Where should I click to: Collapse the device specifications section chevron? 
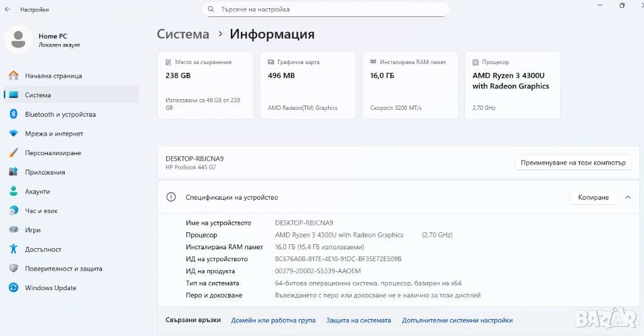click(628, 197)
